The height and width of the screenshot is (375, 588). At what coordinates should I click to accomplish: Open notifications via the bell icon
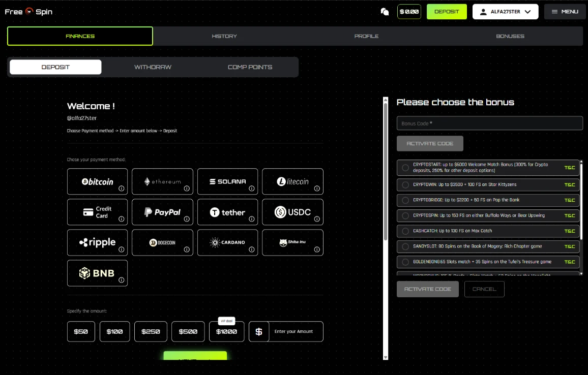coord(385,11)
